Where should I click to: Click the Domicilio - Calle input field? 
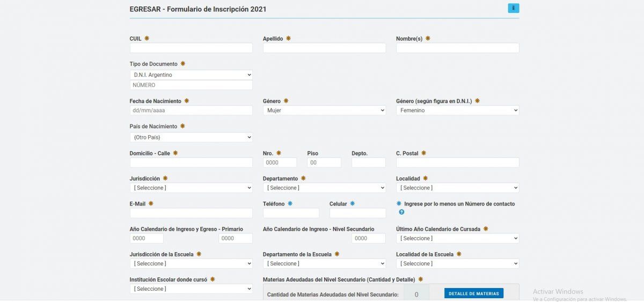point(191,163)
